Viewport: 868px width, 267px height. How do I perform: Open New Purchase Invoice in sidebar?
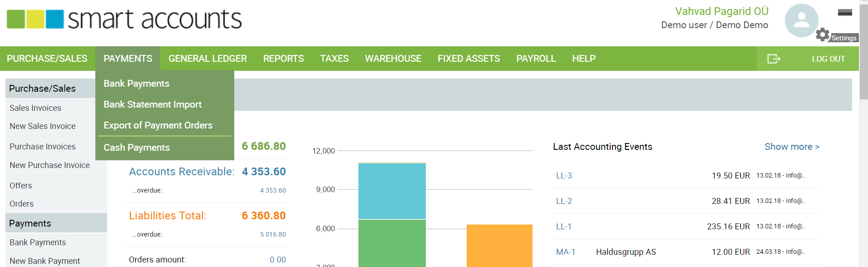[x=50, y=165]
